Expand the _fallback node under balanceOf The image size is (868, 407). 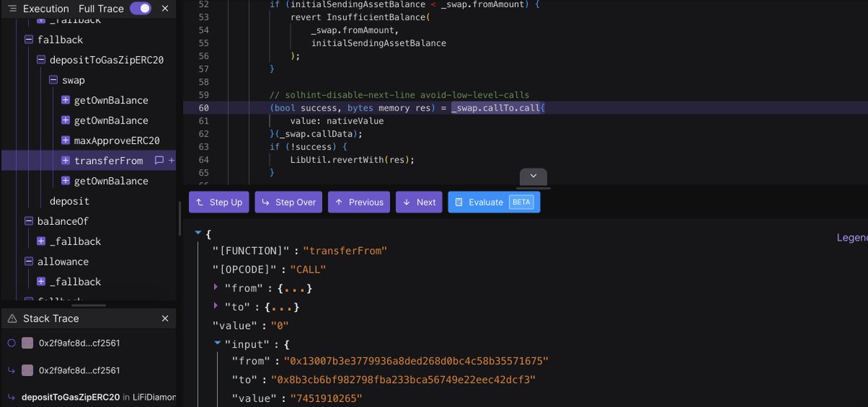click(x=41, y=241)
